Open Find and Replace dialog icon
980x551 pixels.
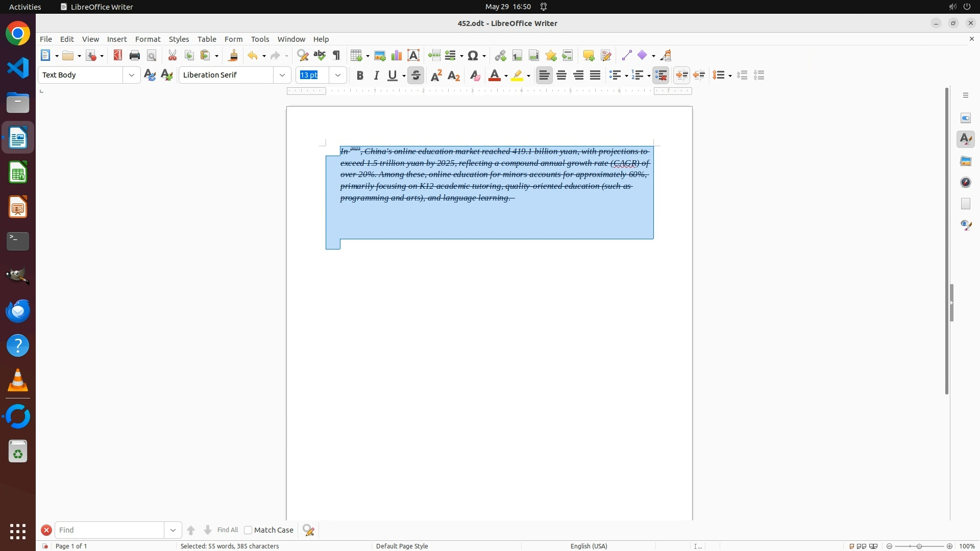(303, 56)
